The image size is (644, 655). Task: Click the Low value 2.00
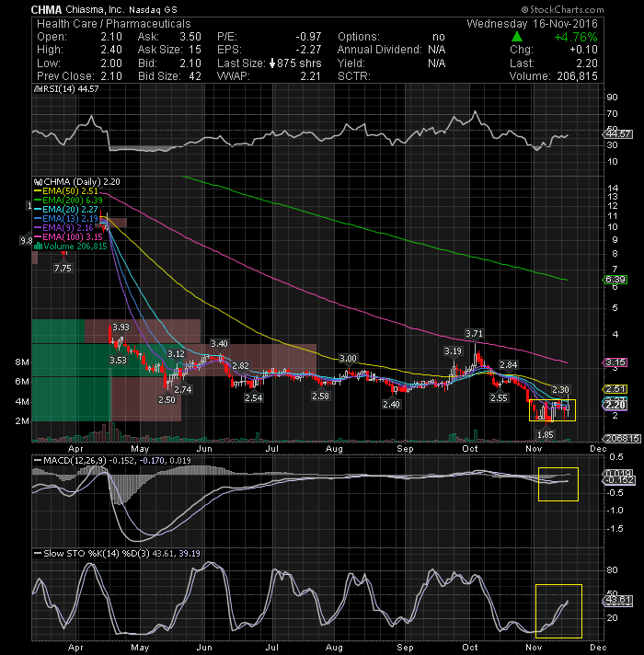(111, 63)
